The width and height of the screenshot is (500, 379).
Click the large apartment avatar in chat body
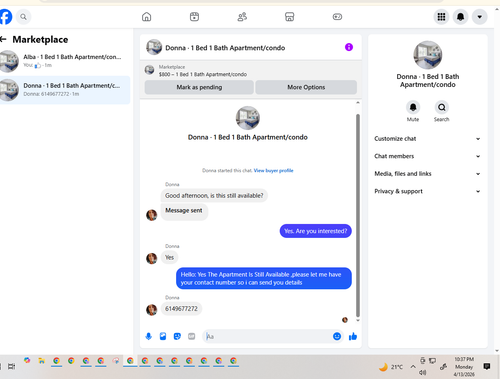pos(248,118)
